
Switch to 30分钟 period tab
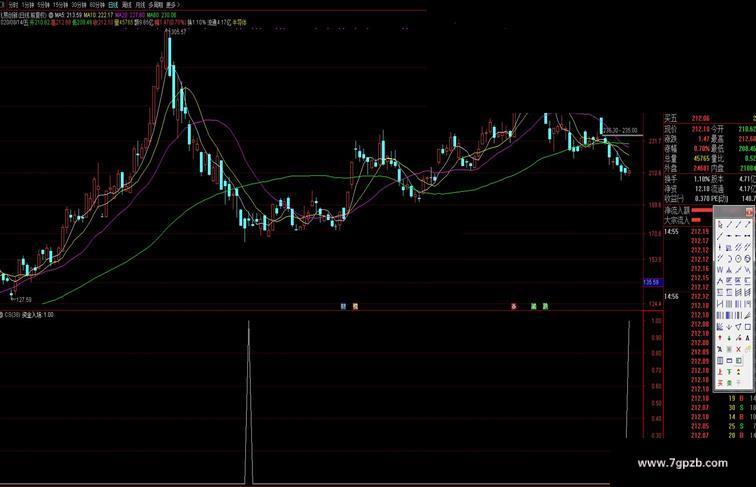coord(79,4)
